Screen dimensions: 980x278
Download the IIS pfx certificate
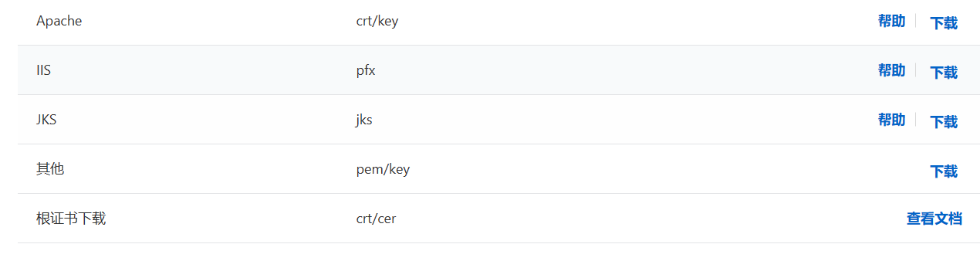click(x=944, y=72)
